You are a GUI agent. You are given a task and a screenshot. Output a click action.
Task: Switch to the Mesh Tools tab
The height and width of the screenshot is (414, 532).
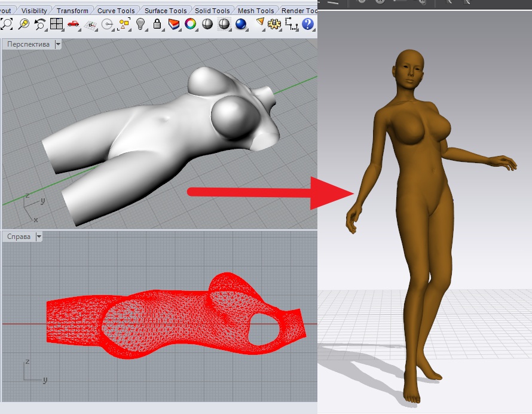coord(256,10)
